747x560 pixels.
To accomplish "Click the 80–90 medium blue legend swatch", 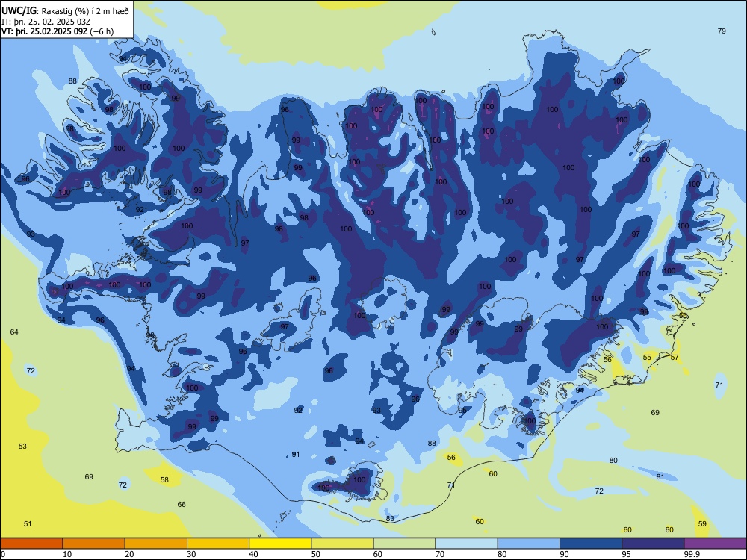I will coord(529,544).
